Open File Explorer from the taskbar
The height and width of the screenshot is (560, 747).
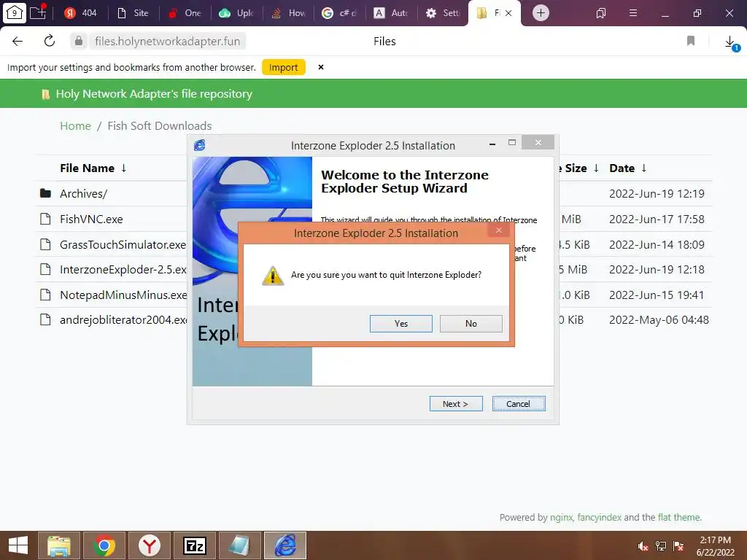pos(59,545)
